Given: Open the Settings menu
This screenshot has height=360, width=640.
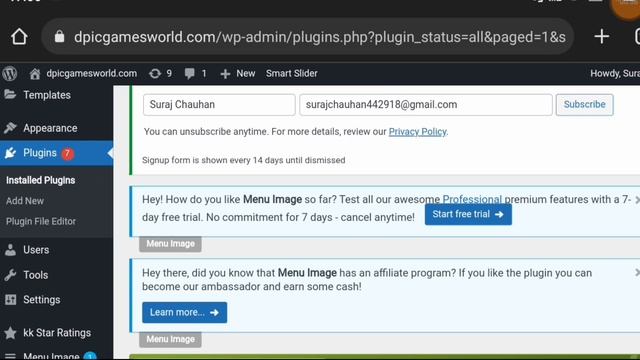Looking at the screenshot, I should [41, 300].
